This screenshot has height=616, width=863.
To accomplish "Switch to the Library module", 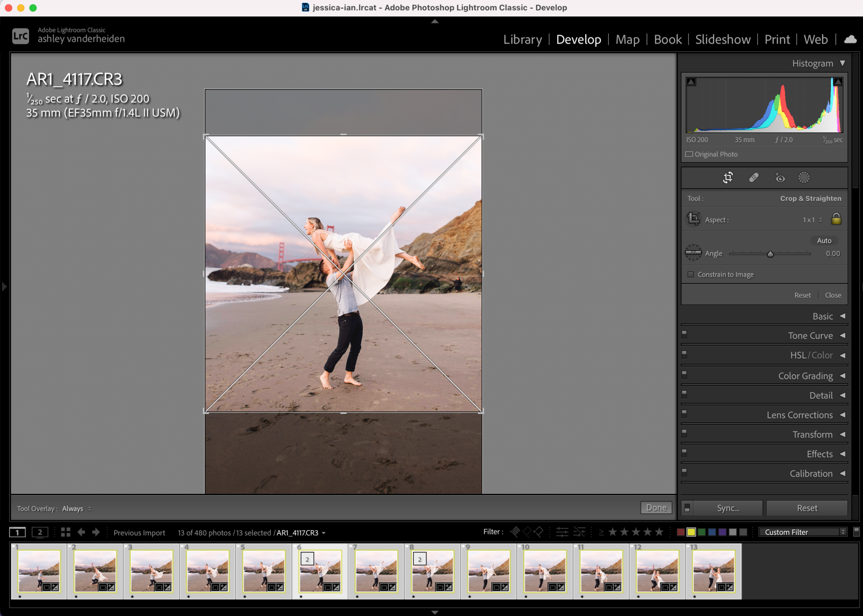I will tap(523, 39).
